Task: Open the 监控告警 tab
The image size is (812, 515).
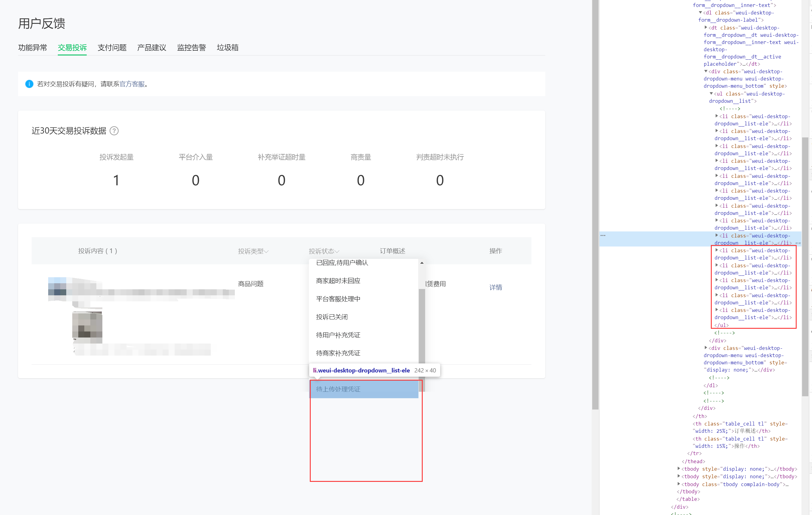Action: pos(191,48)
